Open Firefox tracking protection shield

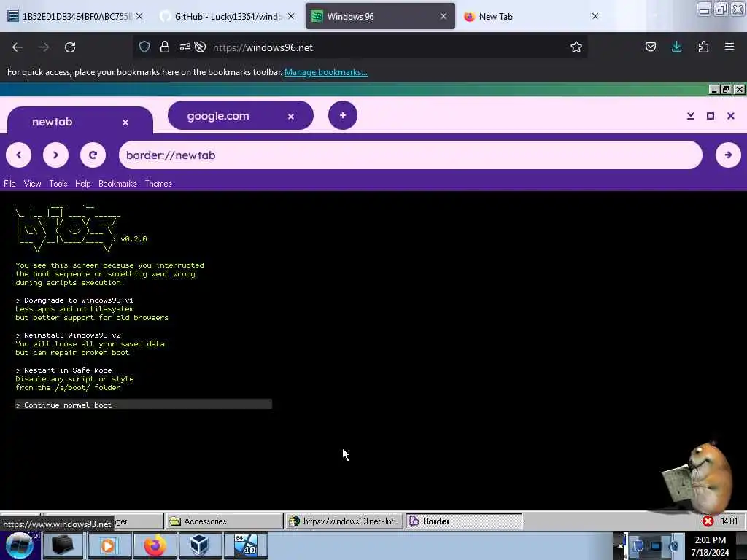click(x=144, y=47)
